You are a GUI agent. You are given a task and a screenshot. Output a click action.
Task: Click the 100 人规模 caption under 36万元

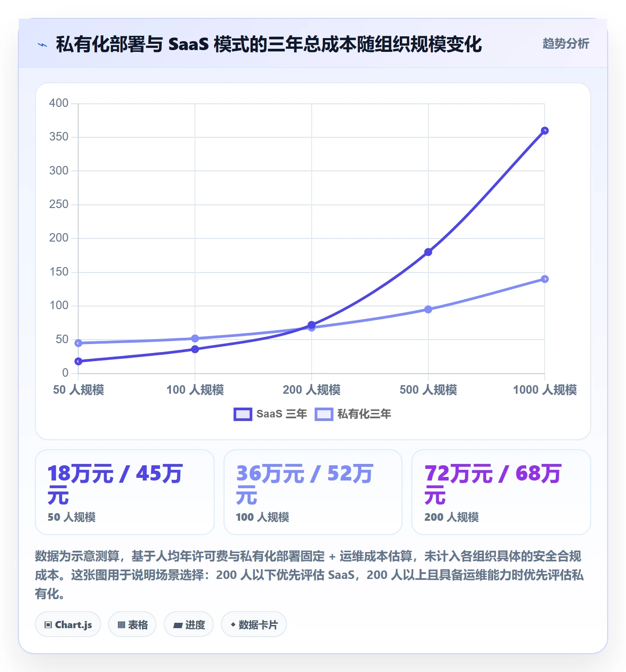pyautogui.click(x=262, y=517)
